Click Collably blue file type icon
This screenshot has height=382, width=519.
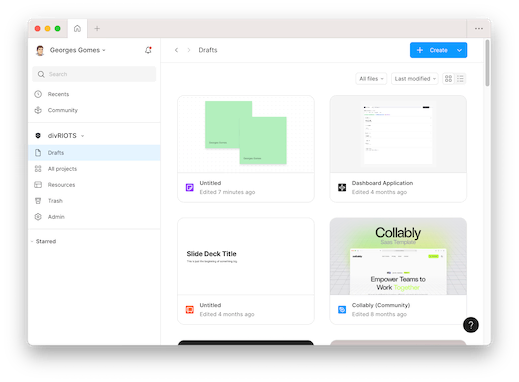click(342, 310)
